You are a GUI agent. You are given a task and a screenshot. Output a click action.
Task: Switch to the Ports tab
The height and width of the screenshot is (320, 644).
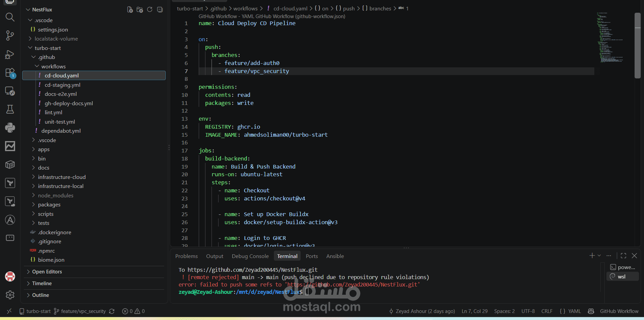312,256
